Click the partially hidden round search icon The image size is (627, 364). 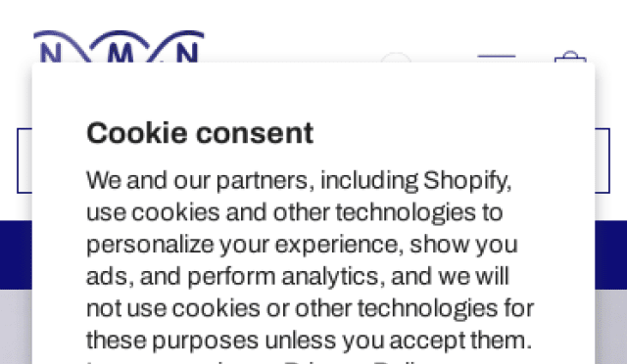[396, 57]
